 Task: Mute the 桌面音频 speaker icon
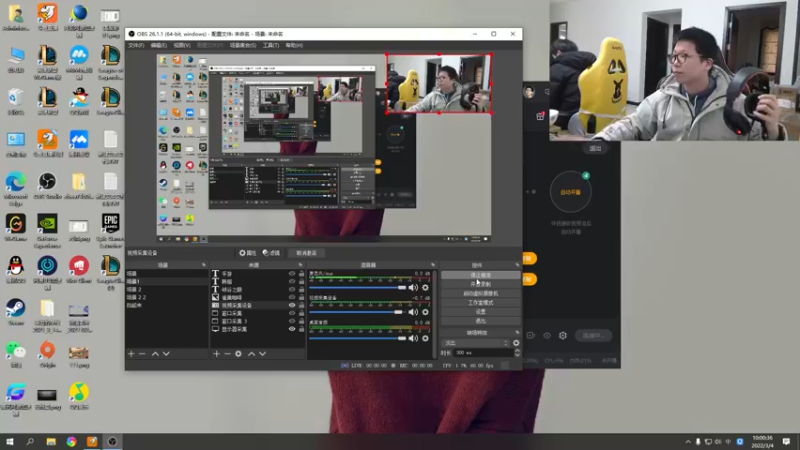pos(413,338)
